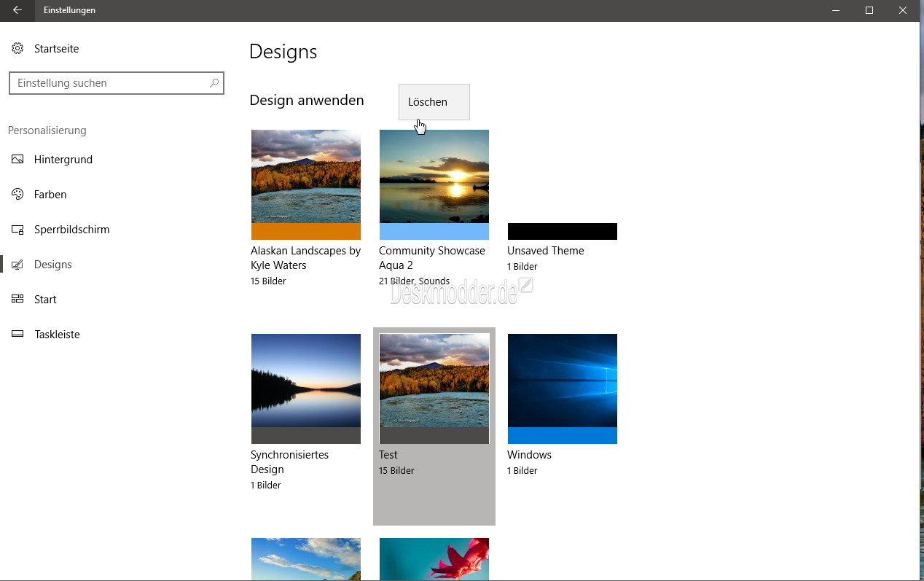This screenshot has height=581, width=924.
Task: Open Startseite gear icon
Action: click(x=17, y=49)
